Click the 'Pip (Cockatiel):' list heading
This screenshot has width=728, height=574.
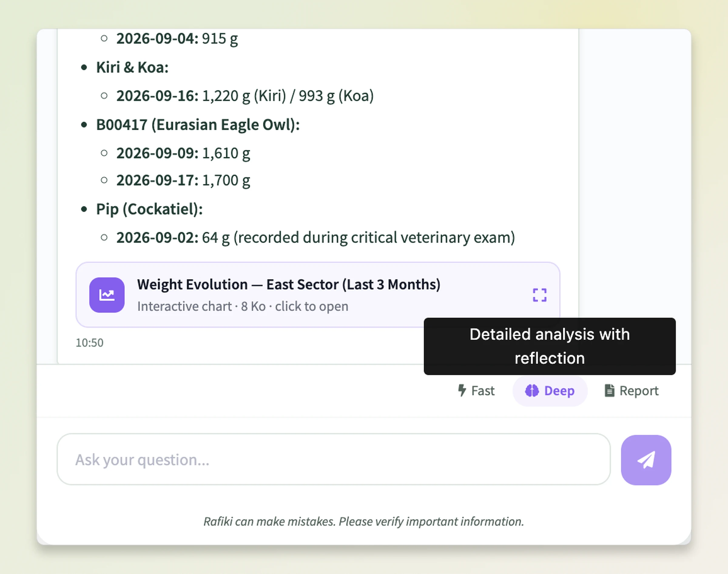pos(150,209)
